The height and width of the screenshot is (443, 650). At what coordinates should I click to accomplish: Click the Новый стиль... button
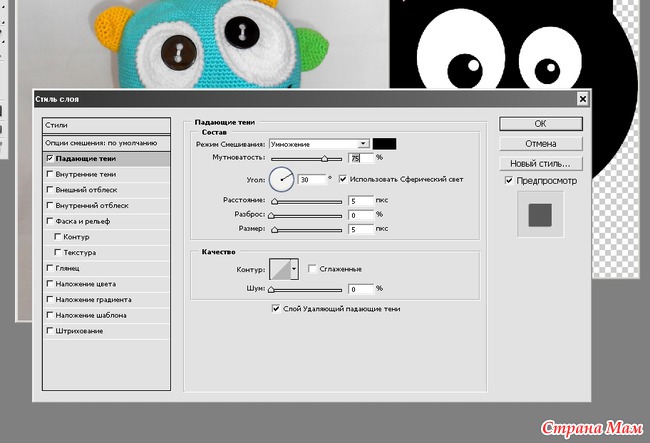tap(539, 162)
